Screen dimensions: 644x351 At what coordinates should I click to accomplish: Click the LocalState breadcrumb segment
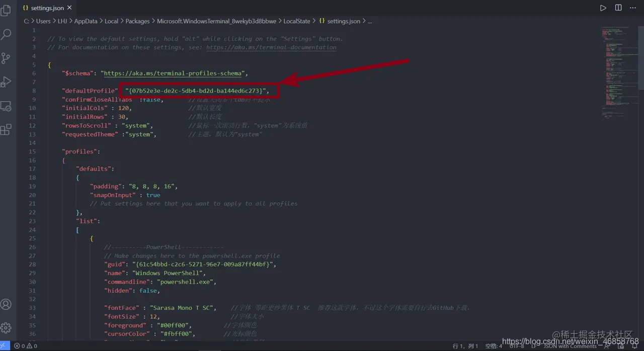[297, 21]
